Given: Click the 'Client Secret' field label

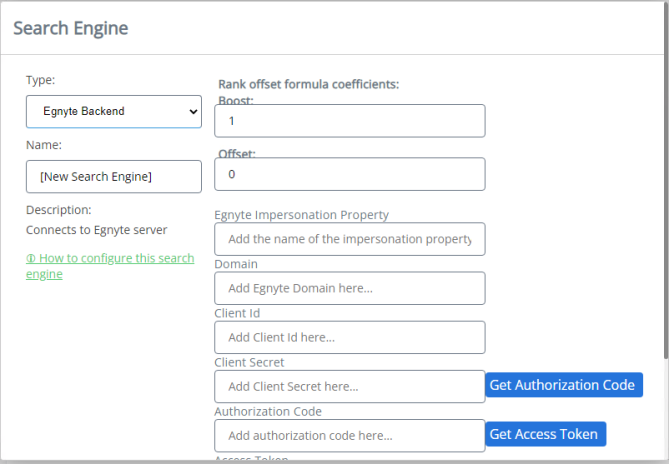Looking at the screenshot, I should pos(249,362).
